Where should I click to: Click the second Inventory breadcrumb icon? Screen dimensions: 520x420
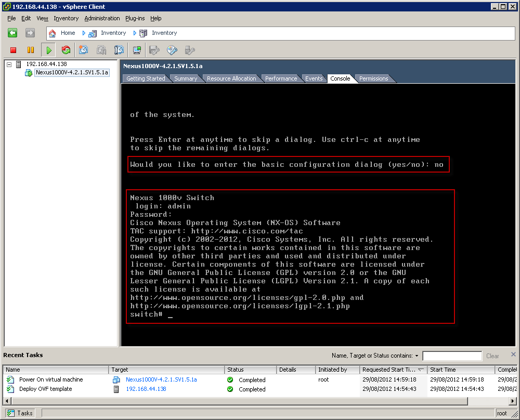tap(144, 33)
